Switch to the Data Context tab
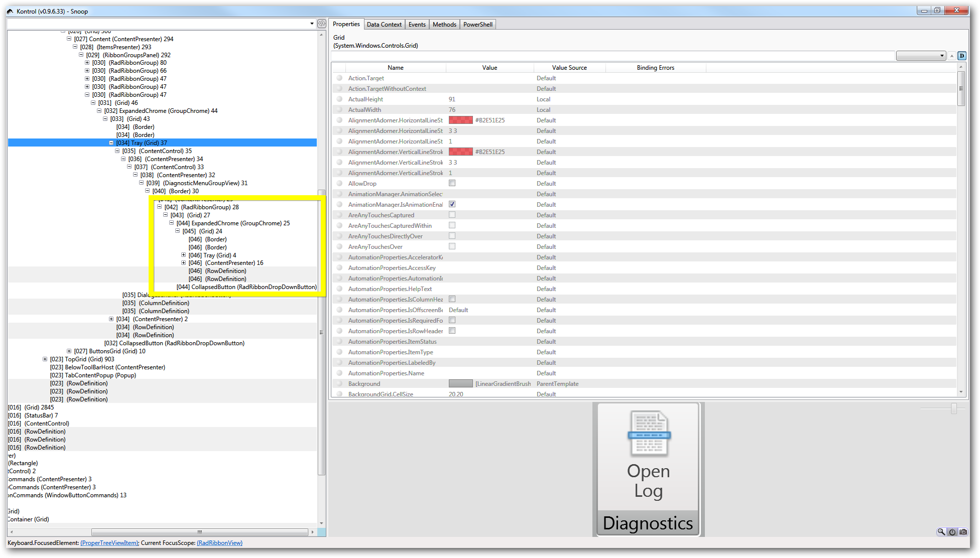Viewport: 980px width, 558px height. click(384, 24)
